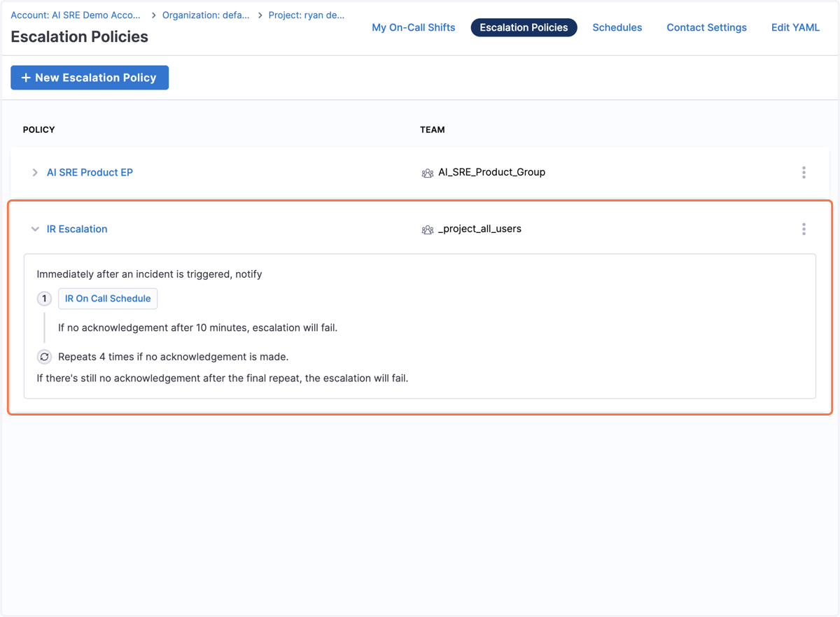
Task: Click the _project_all_users team name
Action: point(479,229)
